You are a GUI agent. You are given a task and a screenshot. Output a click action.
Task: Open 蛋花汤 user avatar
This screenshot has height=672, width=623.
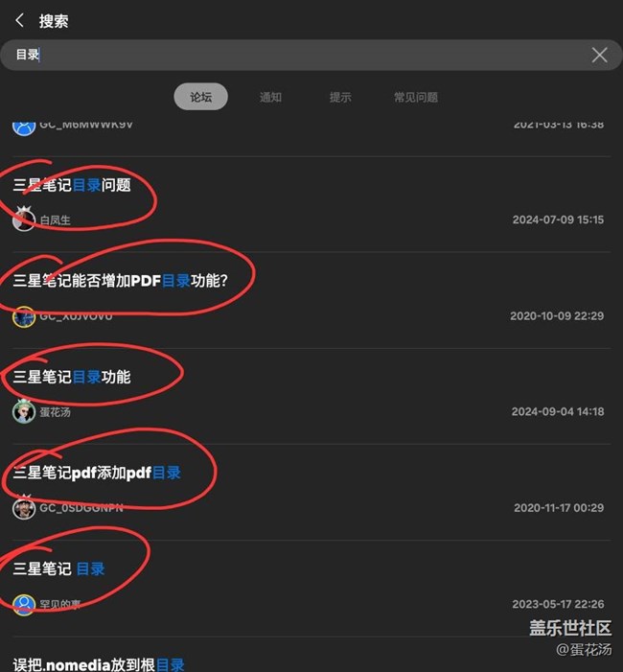pyautogui.click(x=24, y=412)
